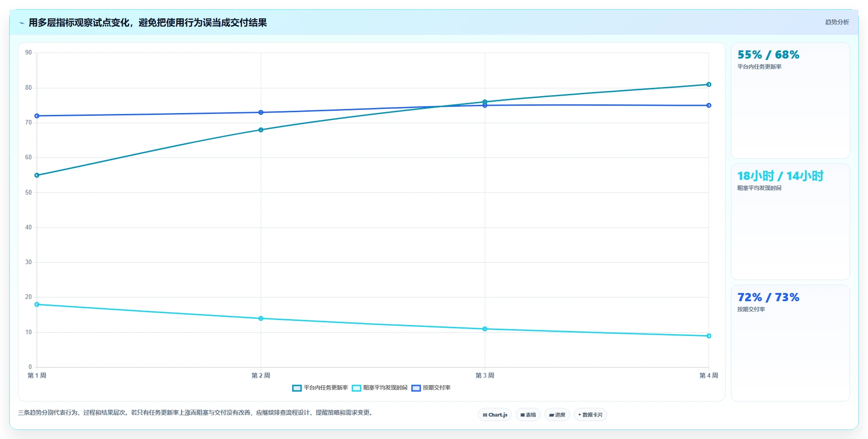This screenshot has width=868, height=439.
Task: Click the 进度 tag chip
Action: click(557, 415)
